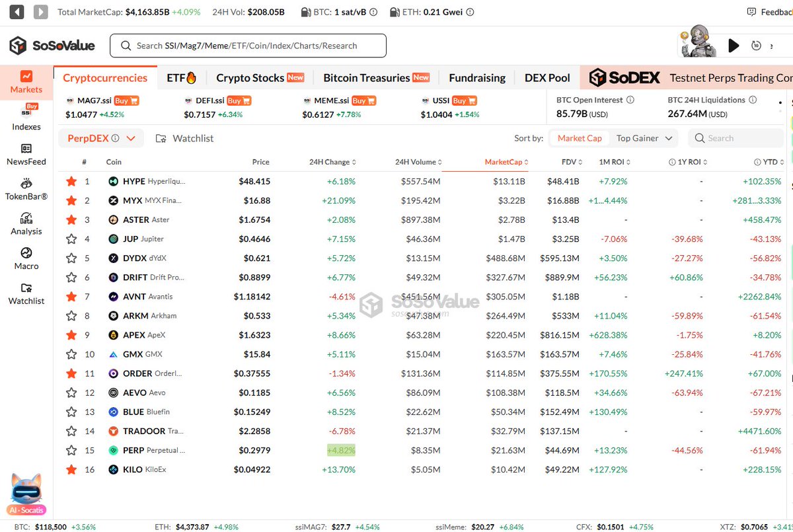This screenshot has width=793, height=532.
Task: Click the BTC gas fee info icon
Action: point(374,12)
